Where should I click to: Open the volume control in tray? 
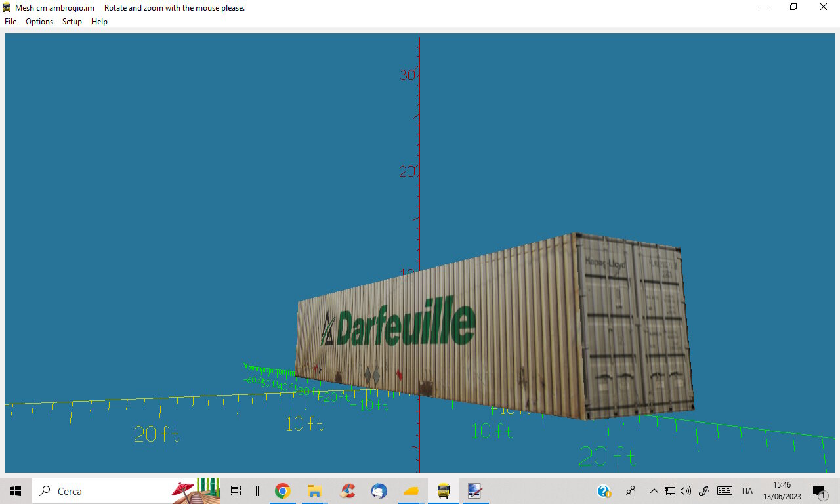pyautogui.click(x=686, y=491)
